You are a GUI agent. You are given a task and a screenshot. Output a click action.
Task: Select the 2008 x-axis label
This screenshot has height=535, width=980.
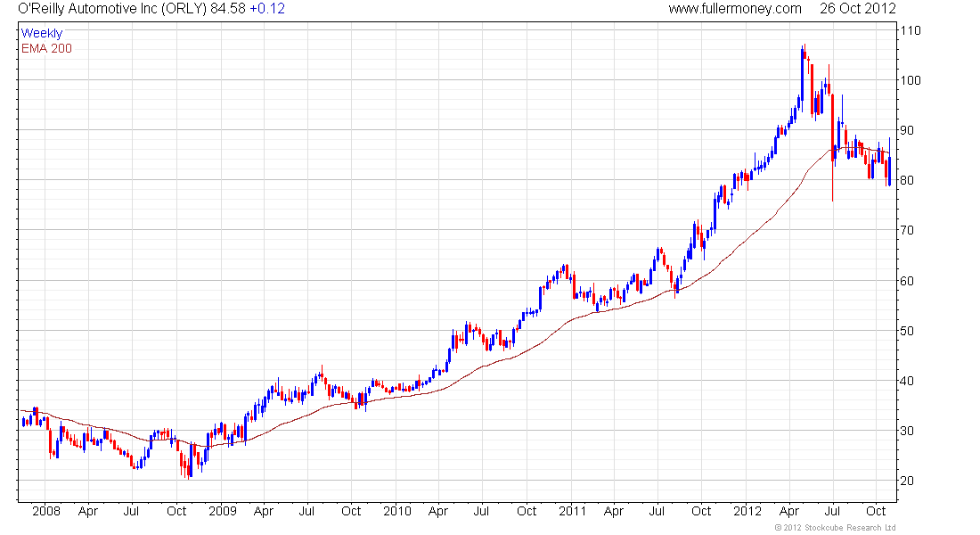click(46, 511)
